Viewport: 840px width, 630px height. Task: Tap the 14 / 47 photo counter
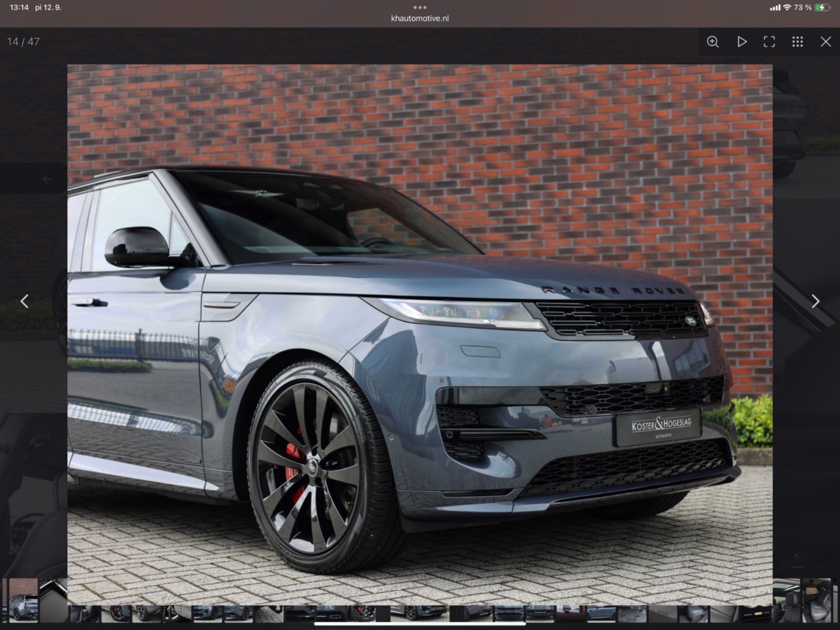click(x=23, y=41)
